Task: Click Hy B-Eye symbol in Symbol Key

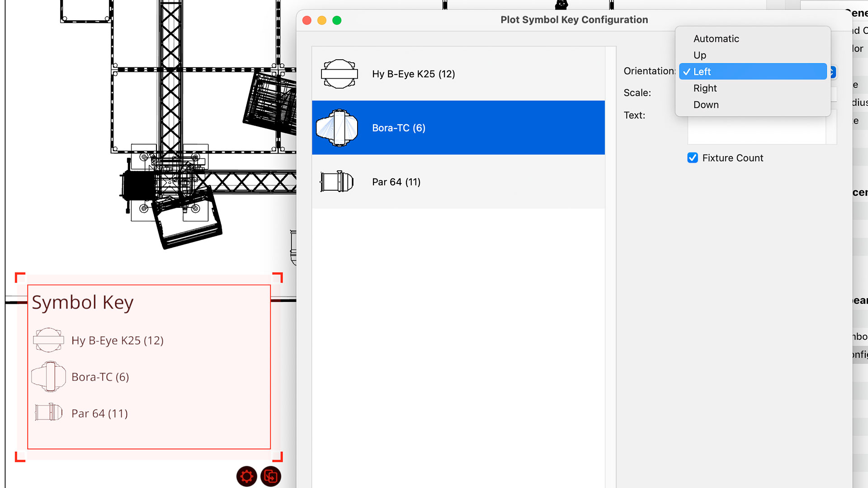Action: [48, 340]
